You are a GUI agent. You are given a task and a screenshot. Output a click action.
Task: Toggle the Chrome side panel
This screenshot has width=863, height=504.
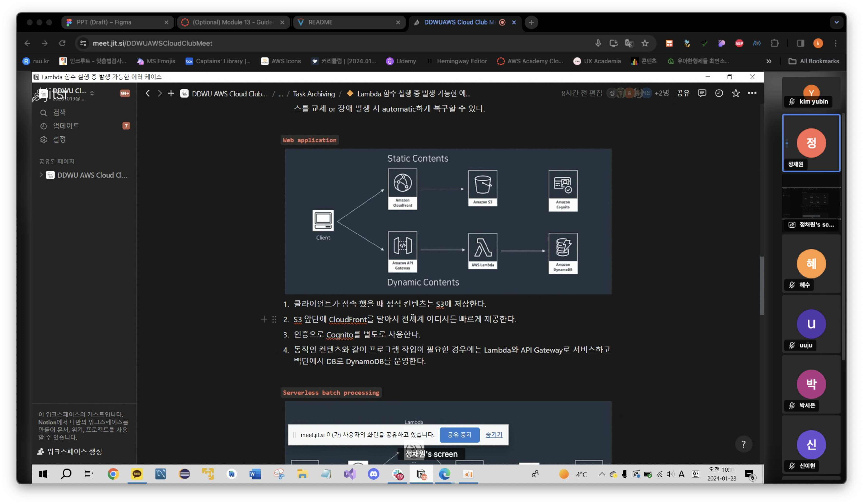click(800, 43)
